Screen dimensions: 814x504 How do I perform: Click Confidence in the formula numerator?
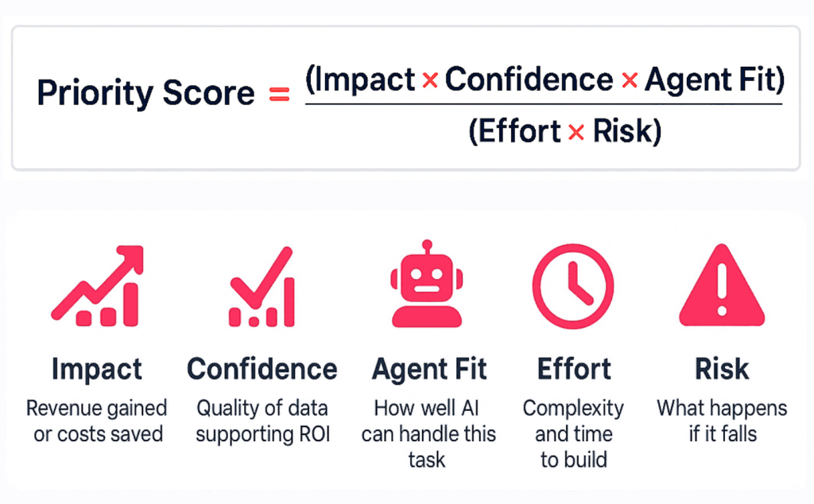pyautogui.click(x=529, y=79)
